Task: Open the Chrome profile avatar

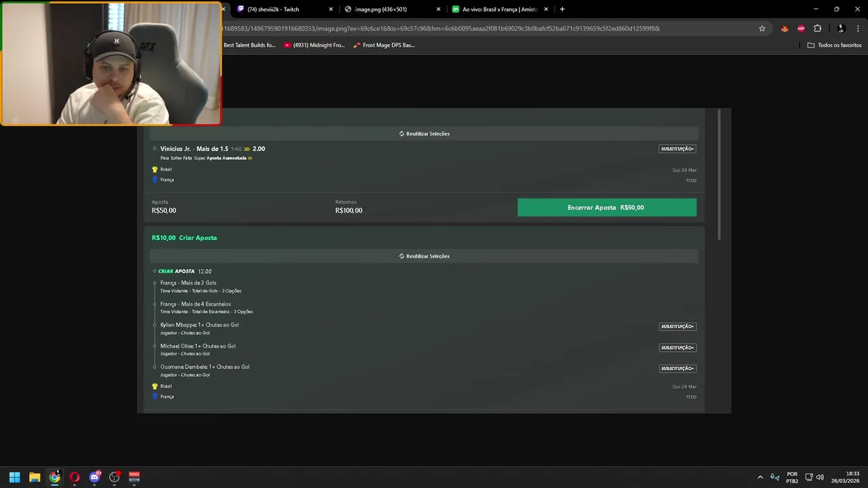Action: (x=841, y=28)
